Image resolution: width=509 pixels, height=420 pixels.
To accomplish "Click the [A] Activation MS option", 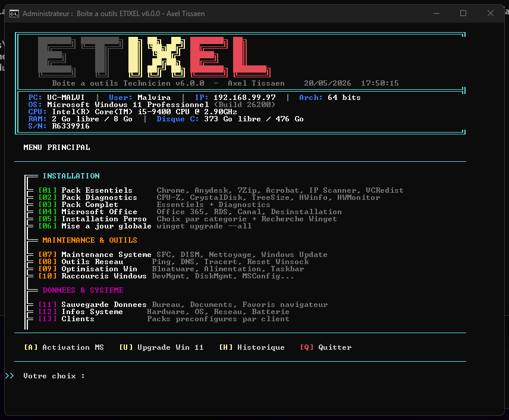I will tap(64, 347).
